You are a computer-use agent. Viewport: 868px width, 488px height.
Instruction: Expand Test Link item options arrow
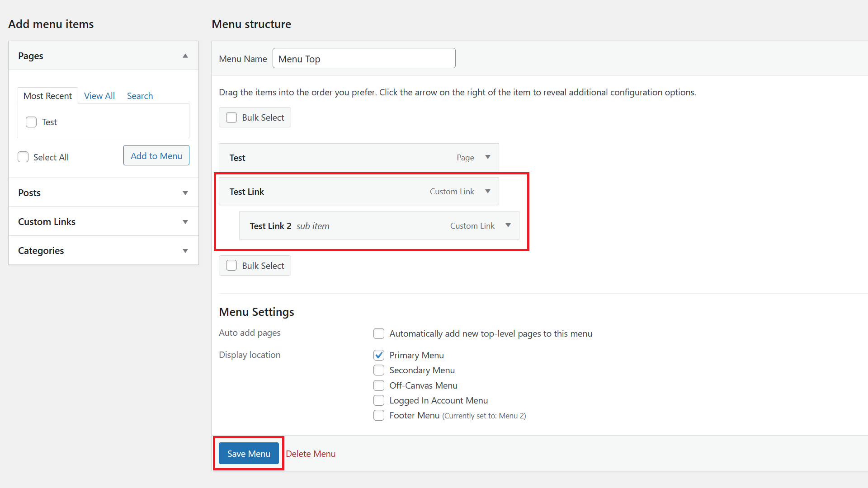(x=488, y=192)
